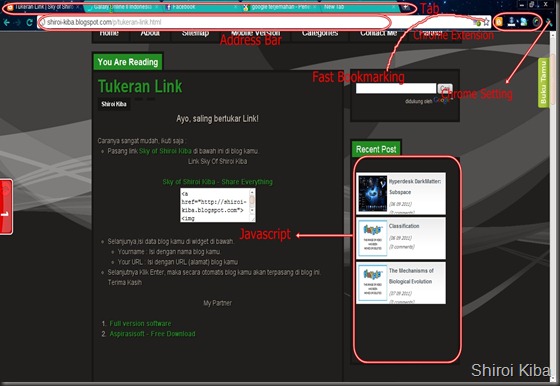Open the Contact Me menu item

(379, 33)
